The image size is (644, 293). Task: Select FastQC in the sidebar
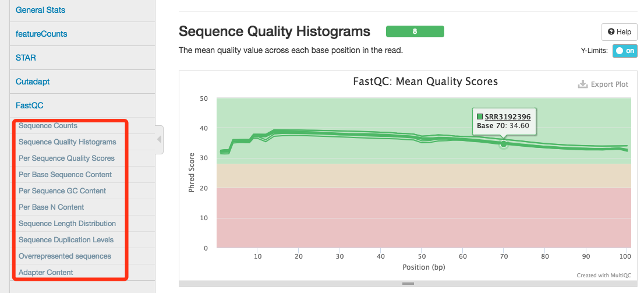(30, 105)
